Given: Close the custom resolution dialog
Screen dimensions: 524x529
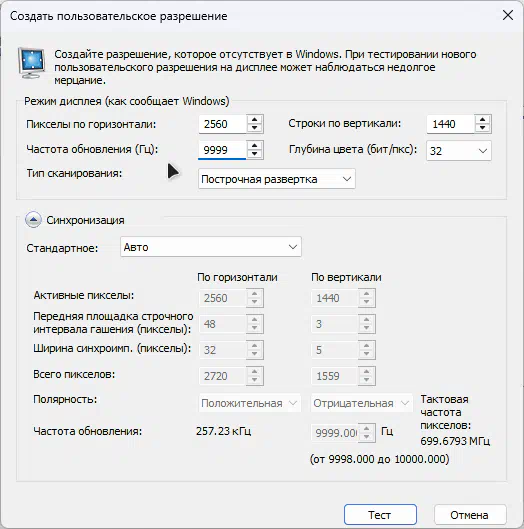Looking at the screenshot, I should 508,15.
